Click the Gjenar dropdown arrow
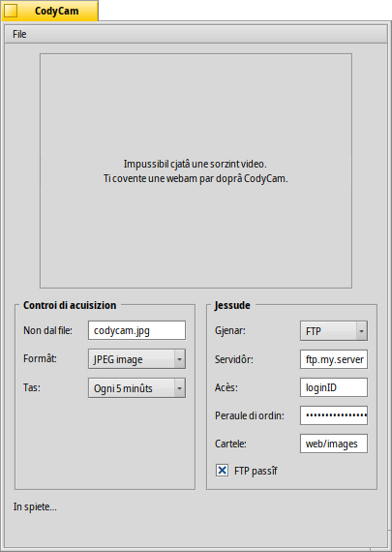 [x=361, y=331]
